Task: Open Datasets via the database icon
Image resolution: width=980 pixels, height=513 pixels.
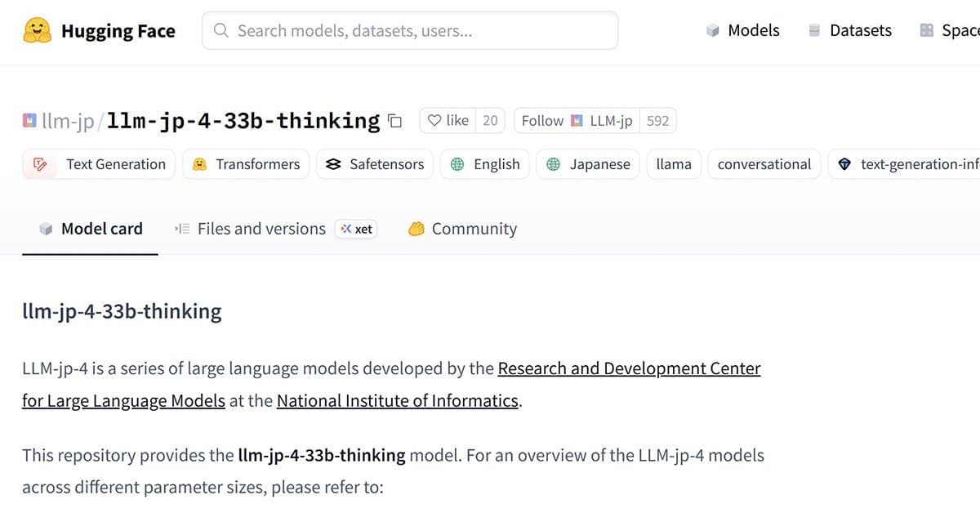Action: click(x=813, y=30)
